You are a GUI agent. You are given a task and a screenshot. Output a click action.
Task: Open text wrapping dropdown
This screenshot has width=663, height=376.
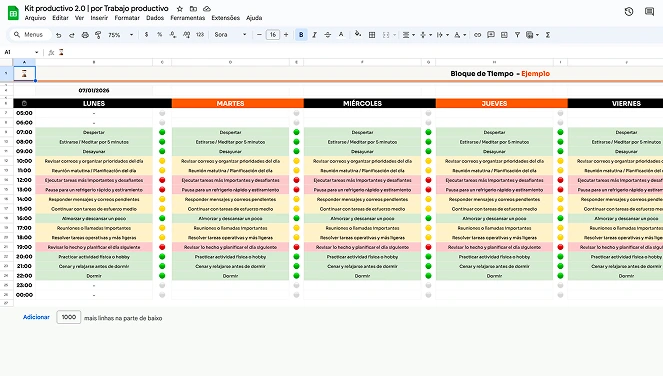[x=442, y=35]
